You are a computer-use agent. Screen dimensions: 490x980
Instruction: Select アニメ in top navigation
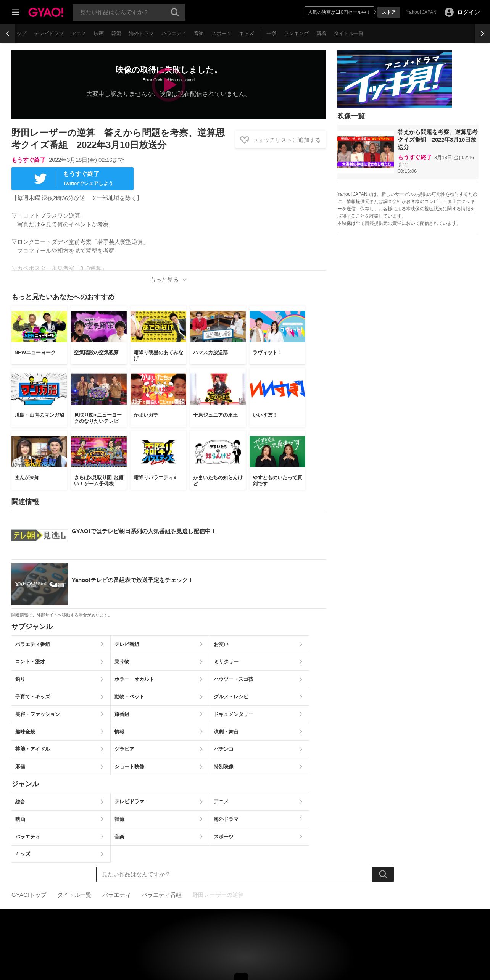79,34
